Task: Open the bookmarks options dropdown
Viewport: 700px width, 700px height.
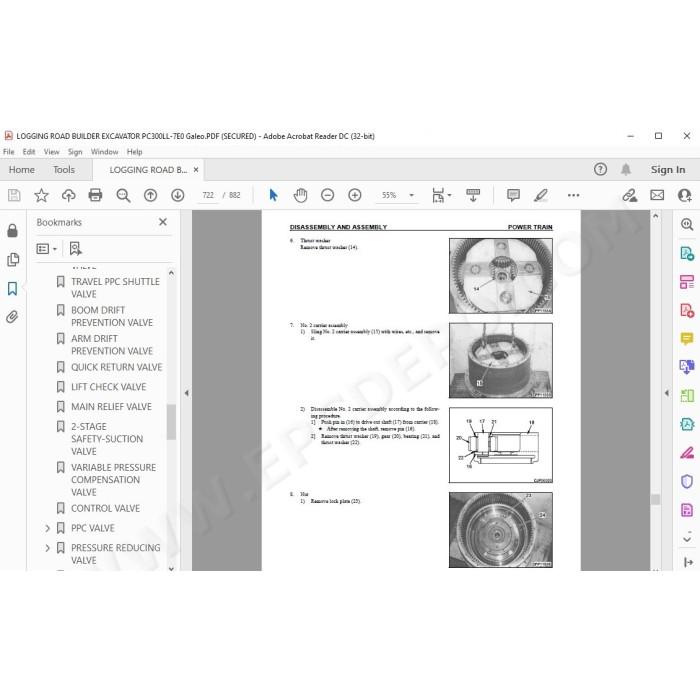Action: tap(46, 249)
